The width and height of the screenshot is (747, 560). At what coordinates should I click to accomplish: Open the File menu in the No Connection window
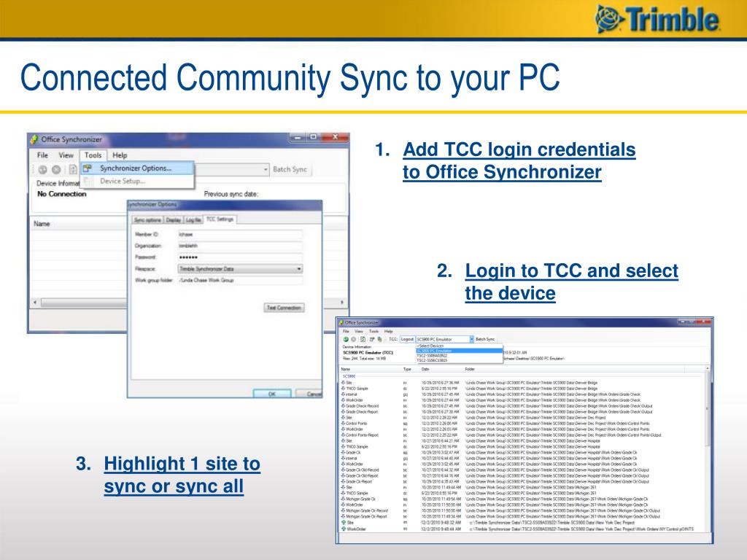coord(42,155)
